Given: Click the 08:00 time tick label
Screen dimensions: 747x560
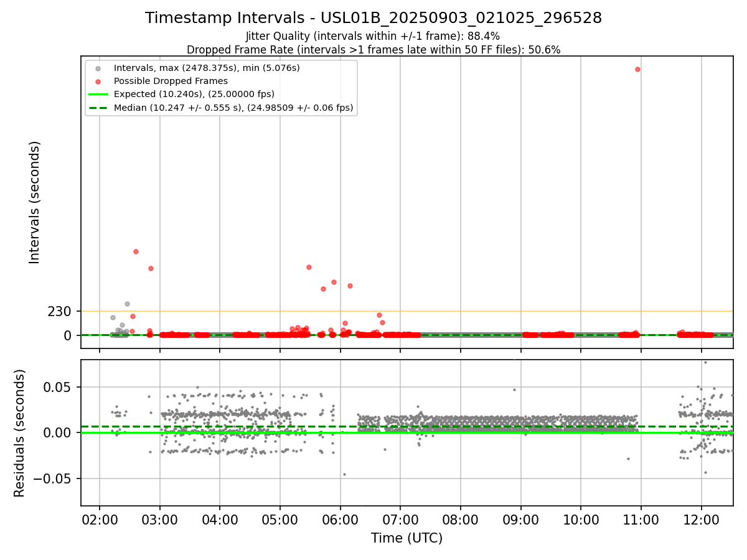Looking at the screenshot, I should coord(461,519).
